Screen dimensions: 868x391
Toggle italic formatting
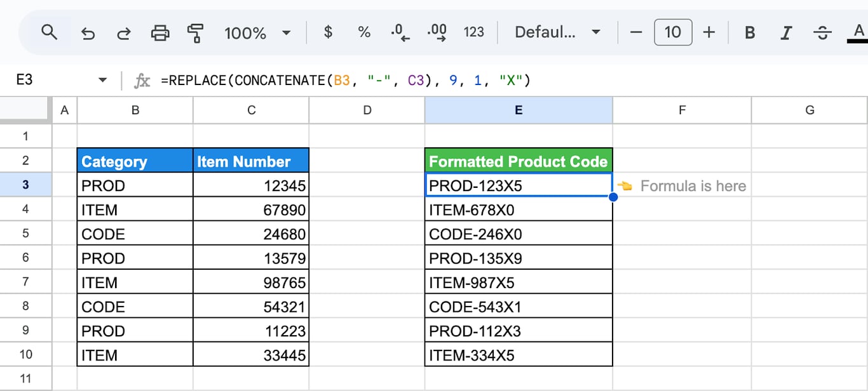coord(786,32)
